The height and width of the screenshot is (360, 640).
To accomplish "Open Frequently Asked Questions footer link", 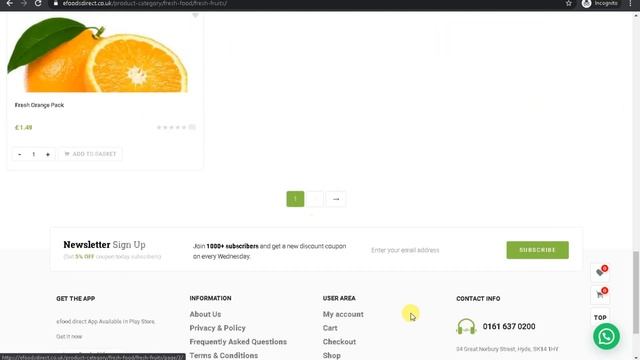I will (238, 342).
